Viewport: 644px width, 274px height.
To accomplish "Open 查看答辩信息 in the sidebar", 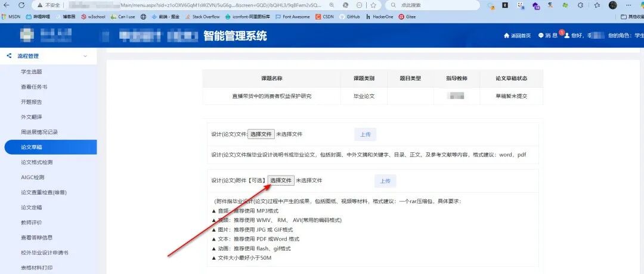I will [36, 238].
